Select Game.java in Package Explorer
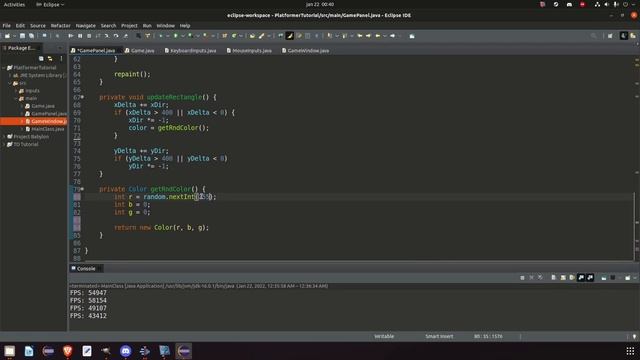640x360 pixels. tap(43, 106)
